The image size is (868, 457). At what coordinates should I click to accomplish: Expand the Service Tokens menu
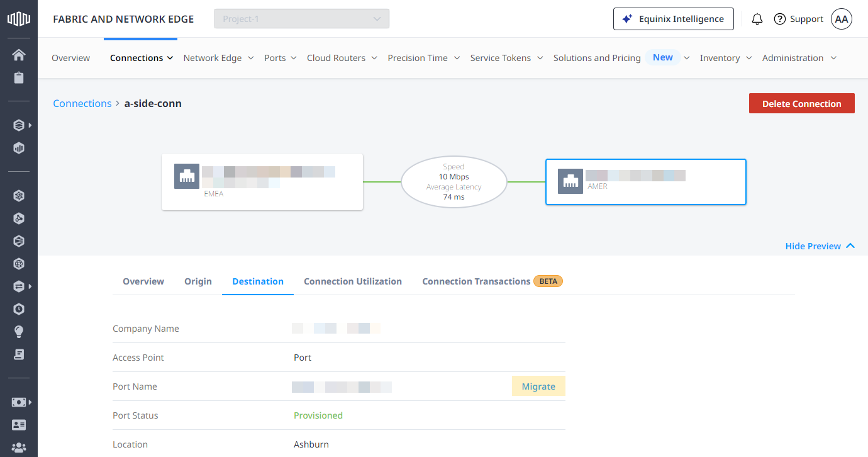[506, 58]
